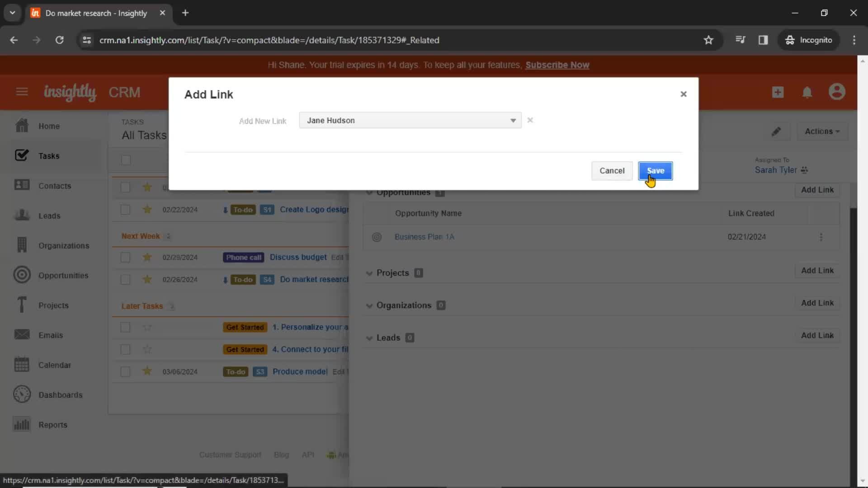Viewport: 868px width, 488px height.
Task: Click the Cancel button in dialog
Action: point(612,170)
